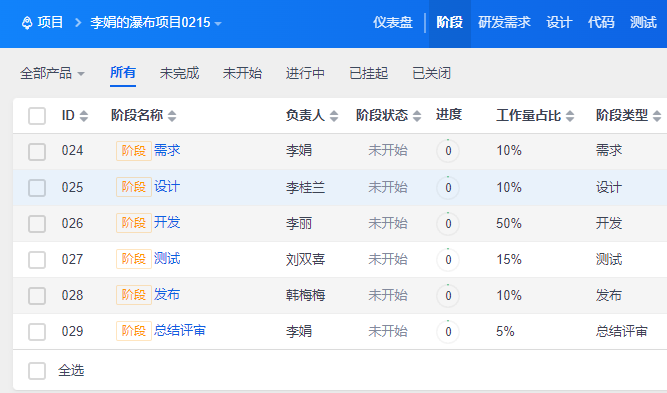This screenshot has height=393, width=667.
Task: Open the 开发 stage link
Action: (167, 222)
